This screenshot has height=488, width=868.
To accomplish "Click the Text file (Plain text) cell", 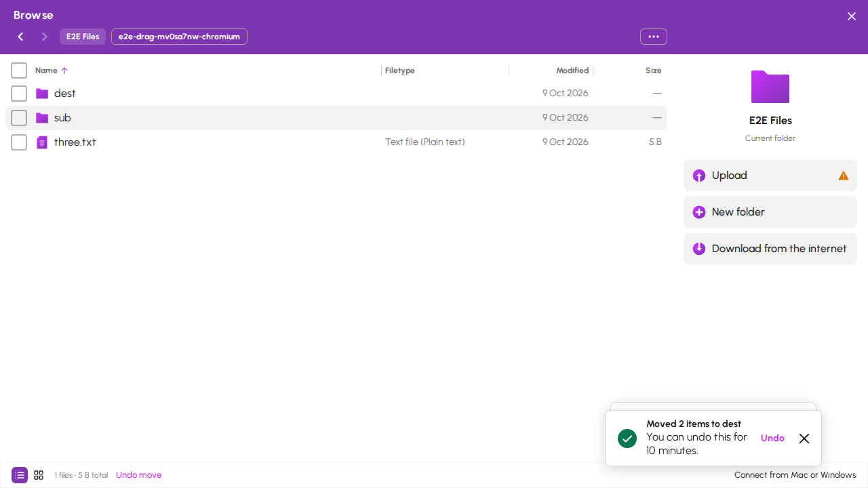I will 425,142.
